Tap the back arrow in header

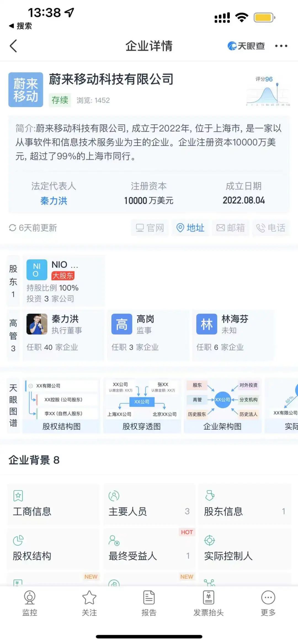(x=13, y=46)
